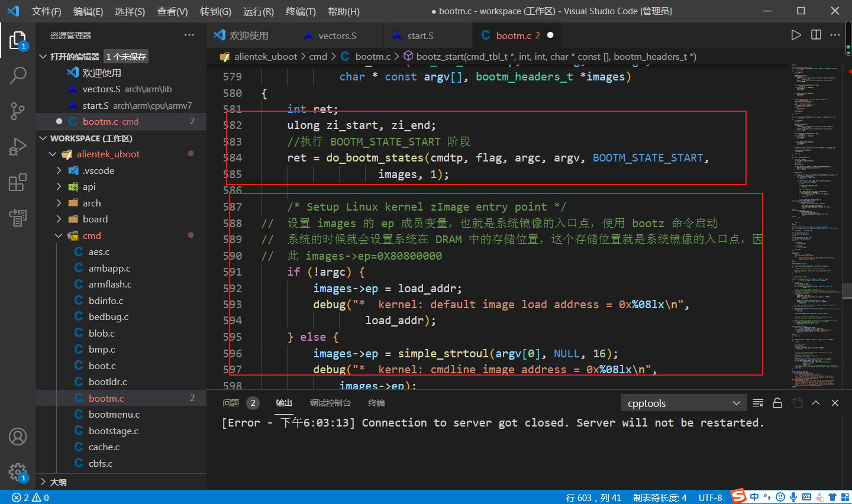Open the View menu
This screenshot has width=852, height=504.
(x=172, y=11)
